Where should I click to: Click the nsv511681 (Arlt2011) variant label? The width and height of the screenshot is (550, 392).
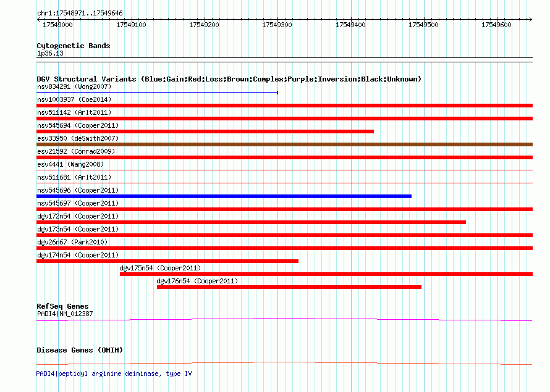[x=74, y=177]
